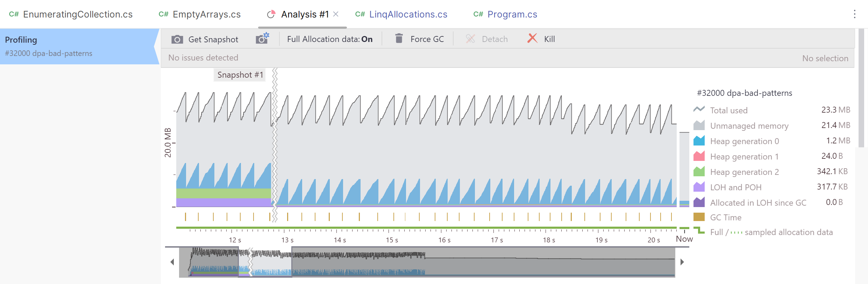Click the Snapshot #1 marker label

pos(240,75)
